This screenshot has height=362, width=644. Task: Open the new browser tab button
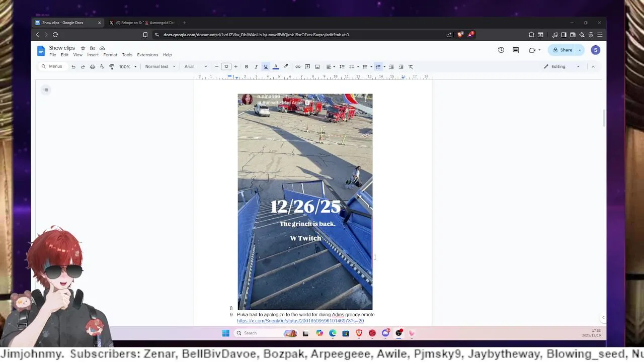tap(184, 23)
